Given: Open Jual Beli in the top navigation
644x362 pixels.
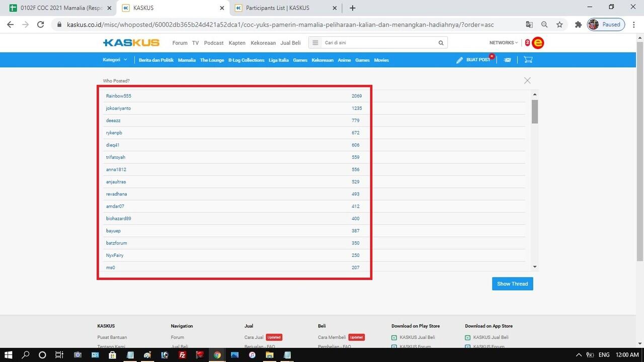Looking at the screenshot, I should (x=290, y=43).
